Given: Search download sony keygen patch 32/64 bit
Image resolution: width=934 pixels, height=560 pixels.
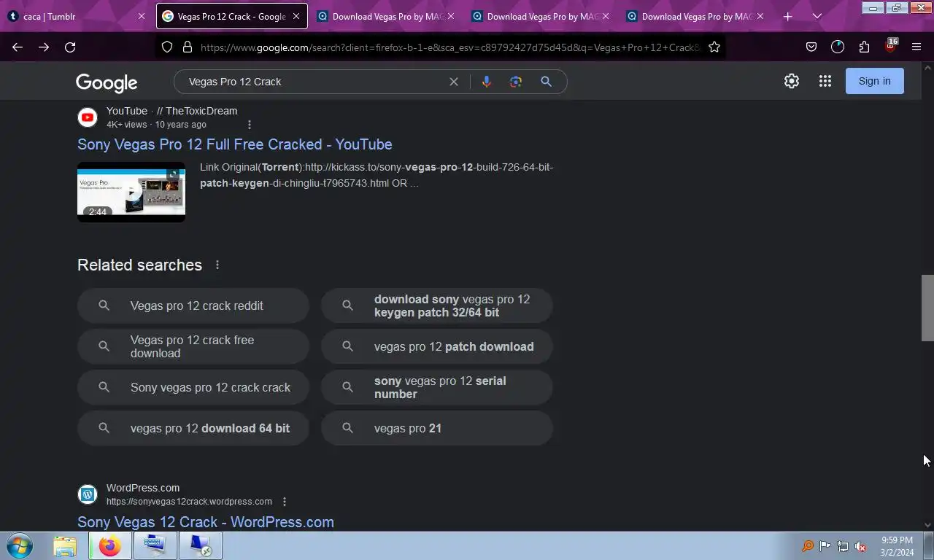Looking at the screenshot, I should [x=437, y=306].
